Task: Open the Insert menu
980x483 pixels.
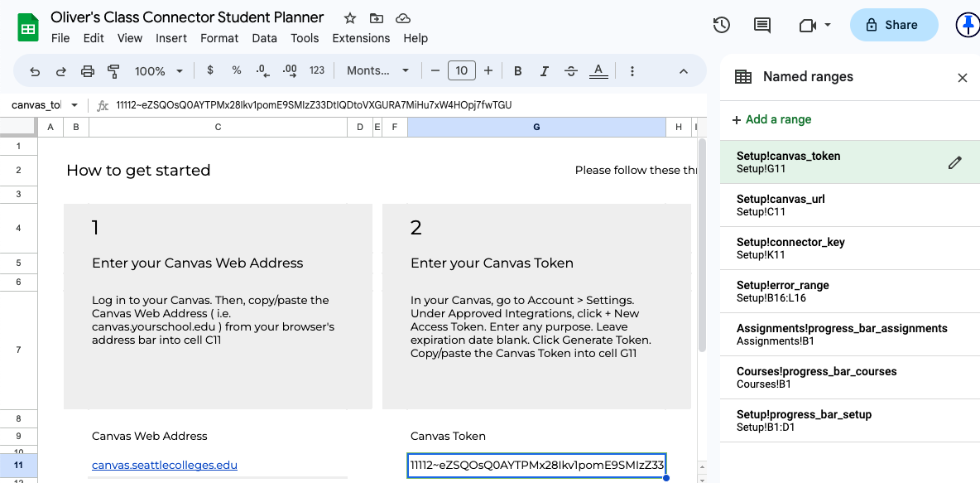Action: point(171,38)
